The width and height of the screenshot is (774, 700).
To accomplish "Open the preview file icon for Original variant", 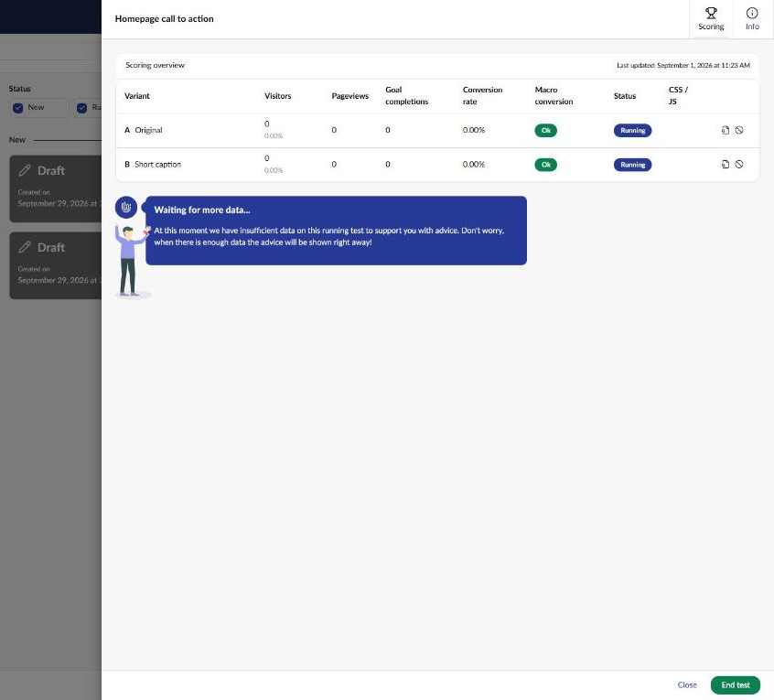I will point(726,130).
